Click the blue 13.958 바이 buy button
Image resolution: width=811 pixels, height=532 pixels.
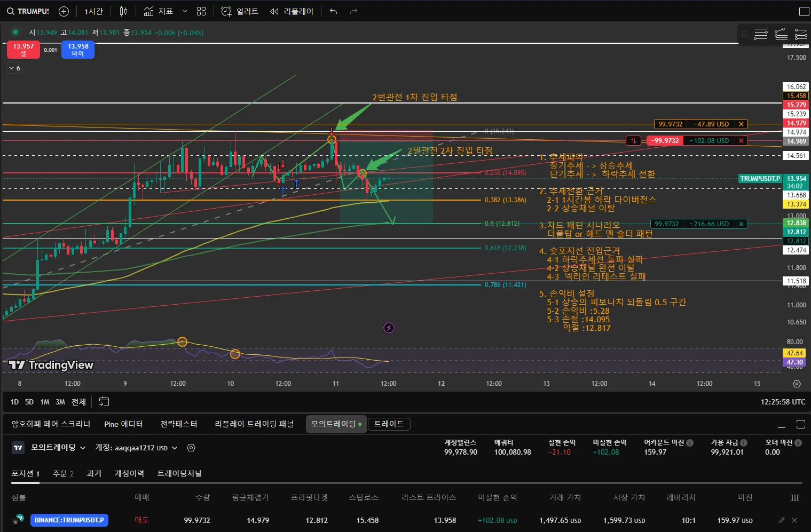pos(78,50)
